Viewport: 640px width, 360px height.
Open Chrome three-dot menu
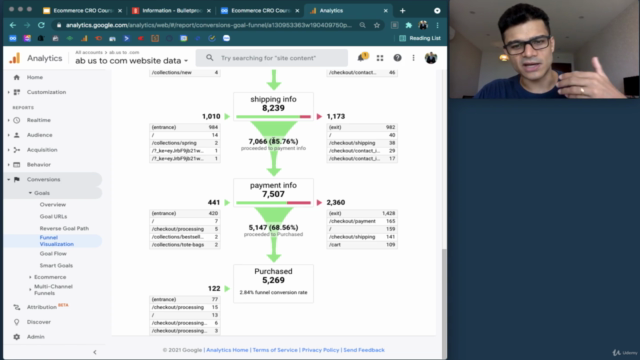click(x=438, y=25)
